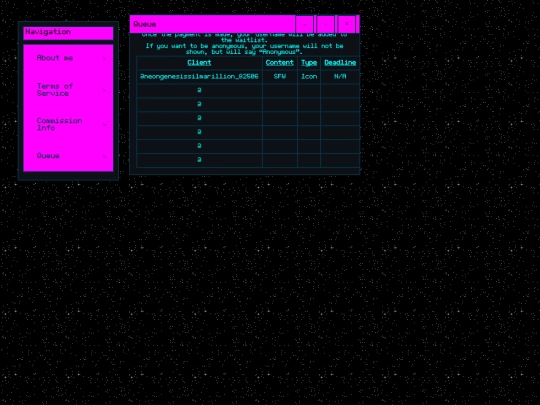
Task: Click the Navigation panel header
Action: [x=68, y=33]
